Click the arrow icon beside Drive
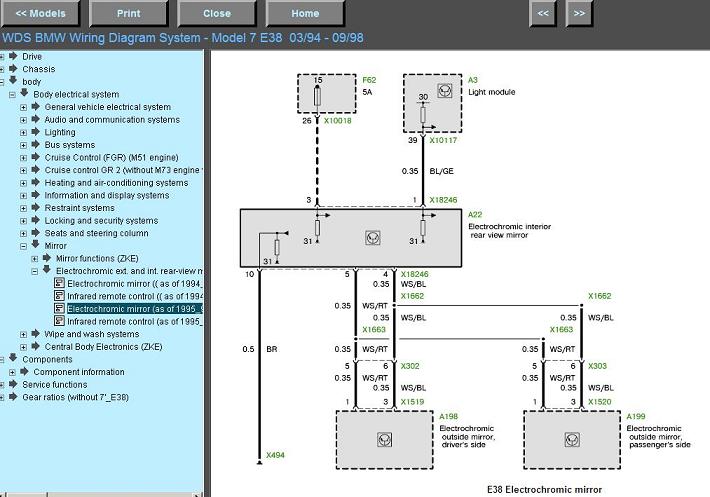The height and width of the screenshot is (497, 710). click(x=14, y=56)
